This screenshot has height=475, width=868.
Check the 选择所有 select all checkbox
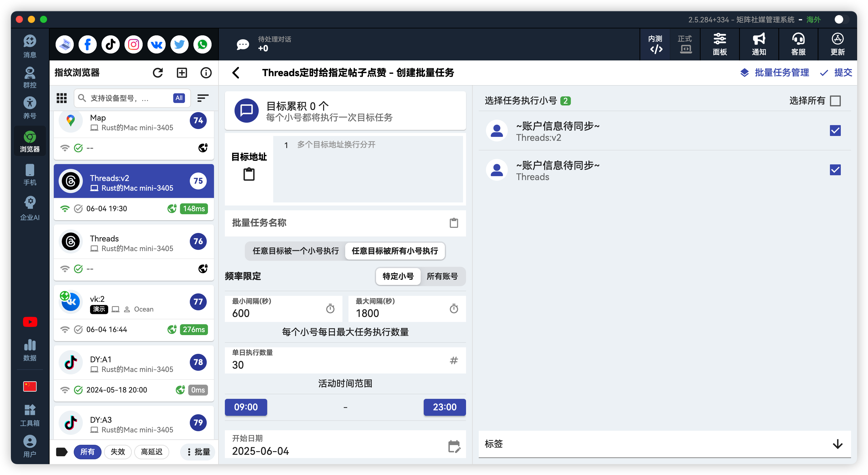coord(835,100)
